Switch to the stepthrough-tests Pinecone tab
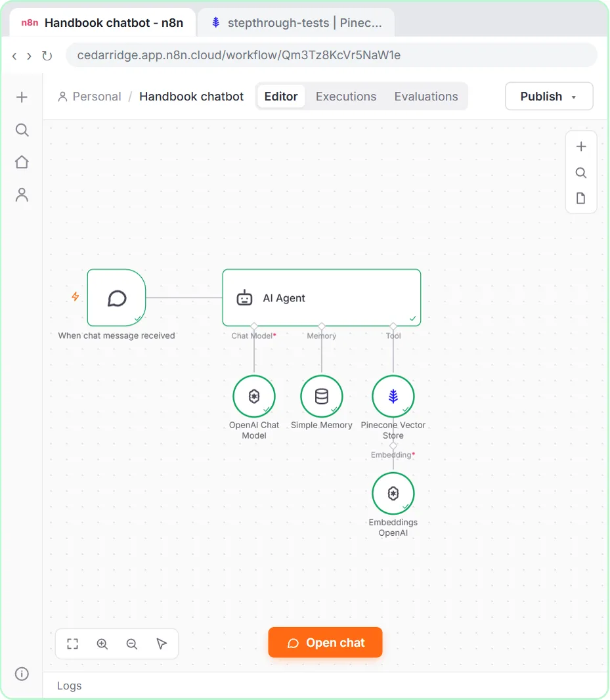 tap(297, 23)
